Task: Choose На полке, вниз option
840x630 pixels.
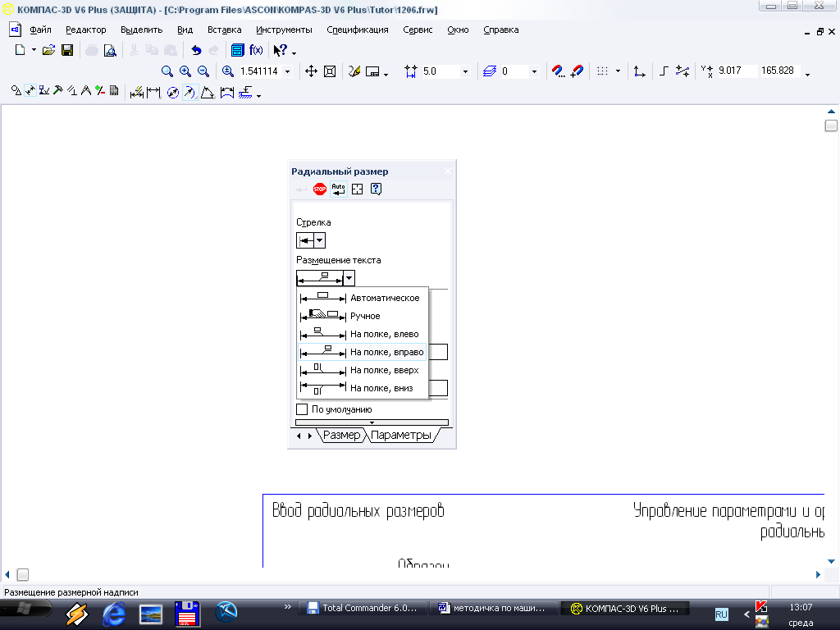Action: coord(362,388)
